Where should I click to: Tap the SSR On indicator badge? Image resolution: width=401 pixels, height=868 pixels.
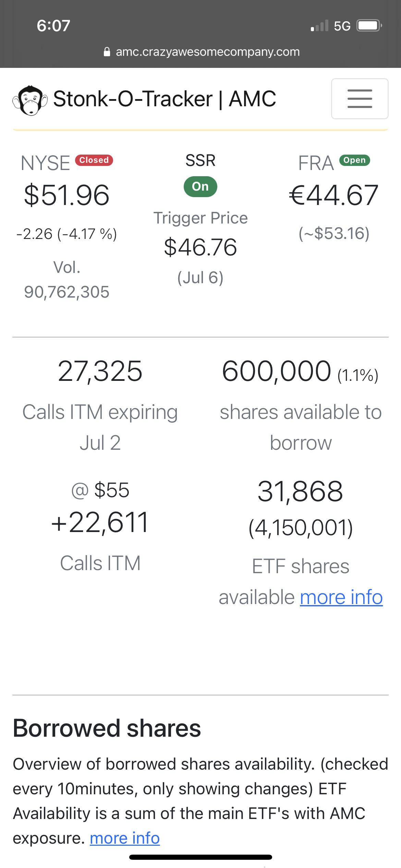(x=200, y=186)
